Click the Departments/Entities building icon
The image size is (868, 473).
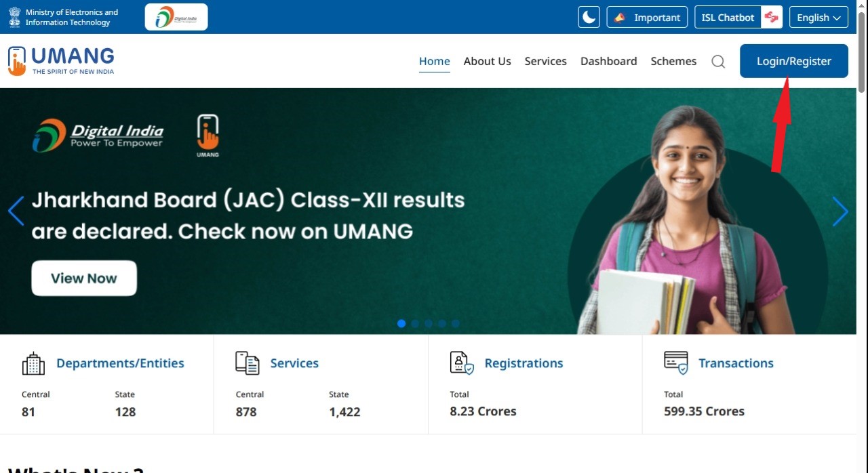click(x=33, y=363)
